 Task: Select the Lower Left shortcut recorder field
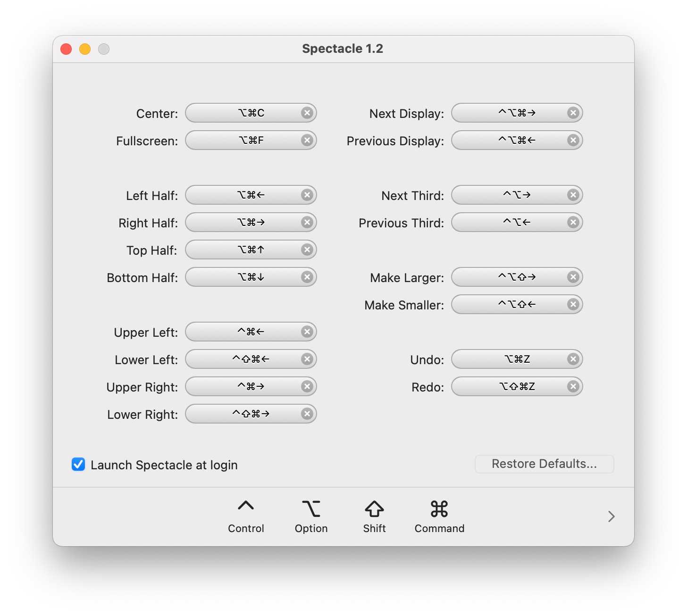pyautogui.click(x=251, y=359)
